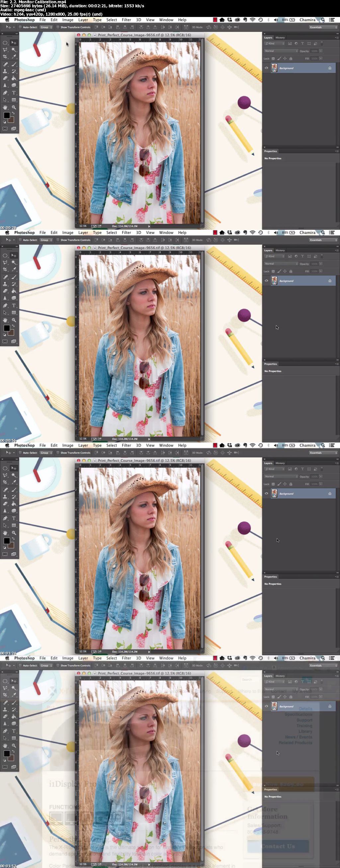Select the Elliptical Marquee tool in the 00:00:28 frame

5,43
